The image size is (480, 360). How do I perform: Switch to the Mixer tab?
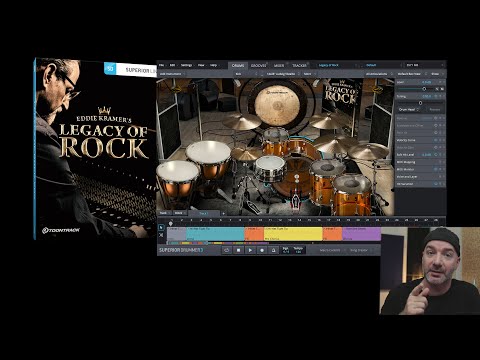[x=279, y=65]
